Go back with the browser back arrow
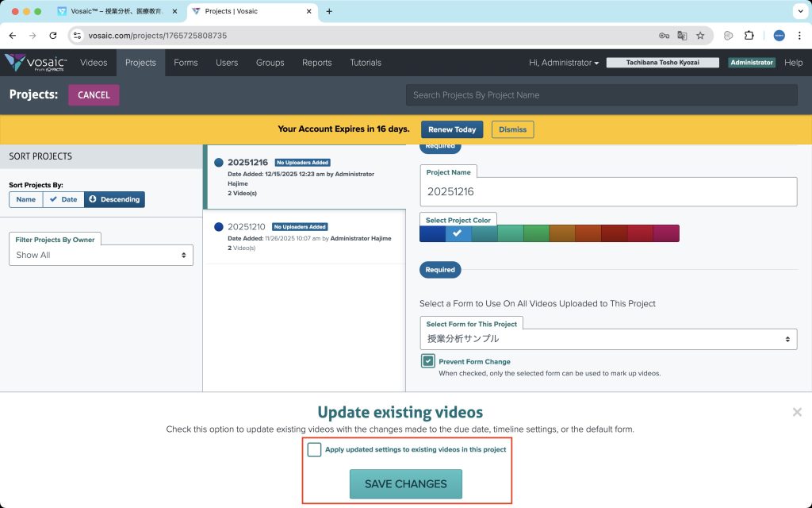The width and height of the screenshot is (812, 508). coord(13,36)
